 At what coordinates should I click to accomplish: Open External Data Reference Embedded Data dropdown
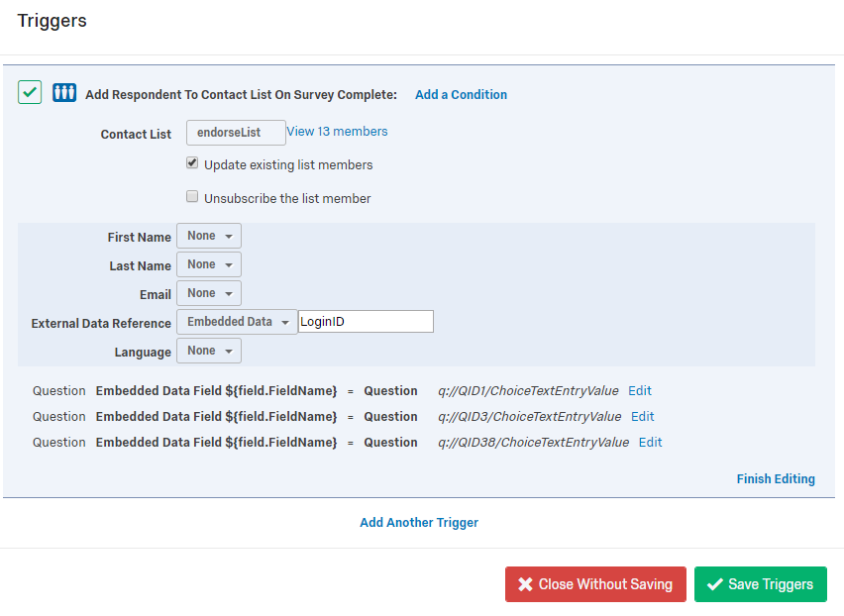tap(237, 322)
